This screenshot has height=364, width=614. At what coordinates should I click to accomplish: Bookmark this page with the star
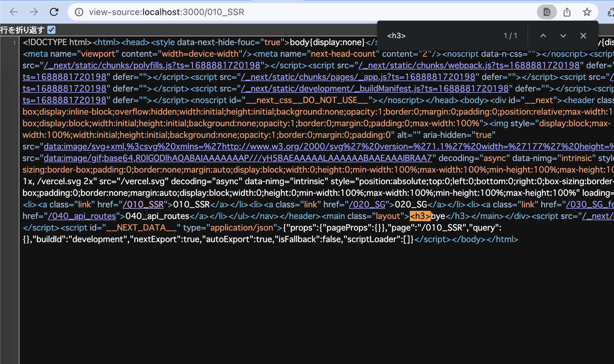pyautogui.click(x=587, y=12)
